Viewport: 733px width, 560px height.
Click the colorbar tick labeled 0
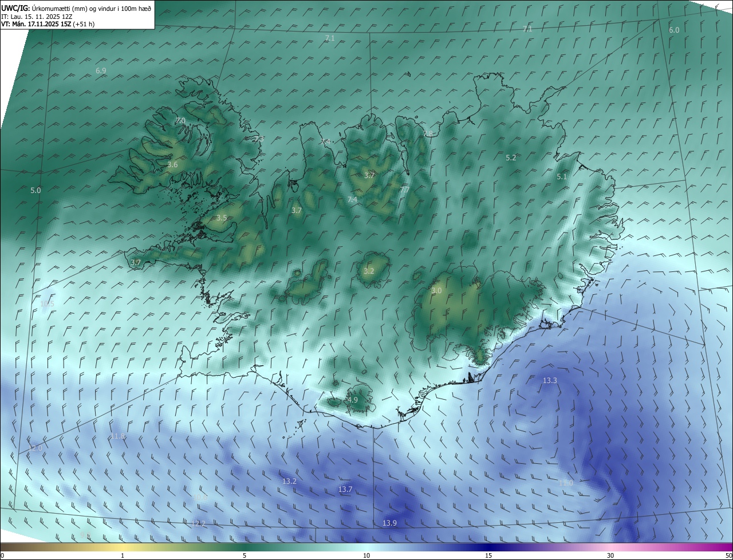[2, 555]
